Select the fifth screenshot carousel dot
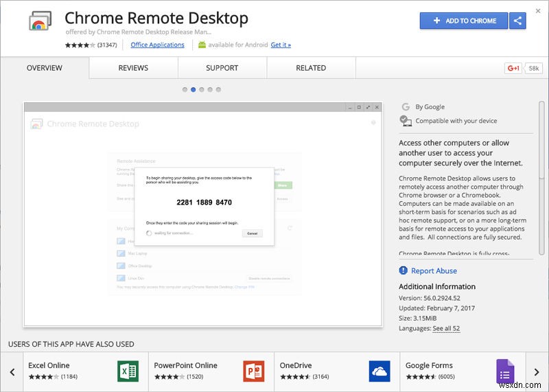This screenshot has width=549, height=392. (x=218, y=90)
